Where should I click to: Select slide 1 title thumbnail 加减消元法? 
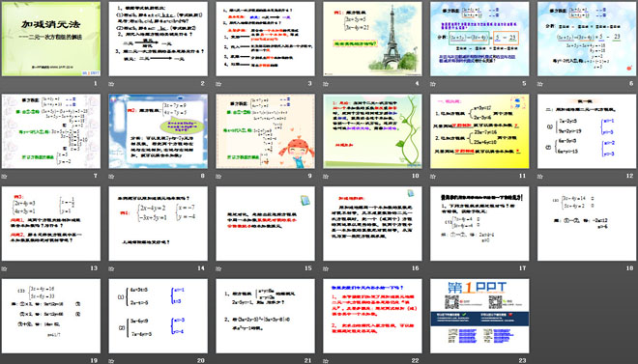tap(51, 39)
